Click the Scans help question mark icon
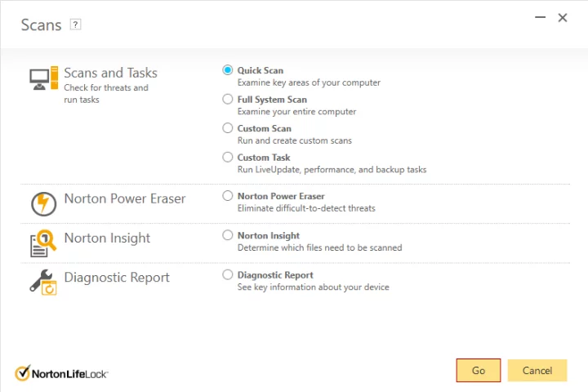Viewport: 588px width, 392px height. click(x=75, y=24)
